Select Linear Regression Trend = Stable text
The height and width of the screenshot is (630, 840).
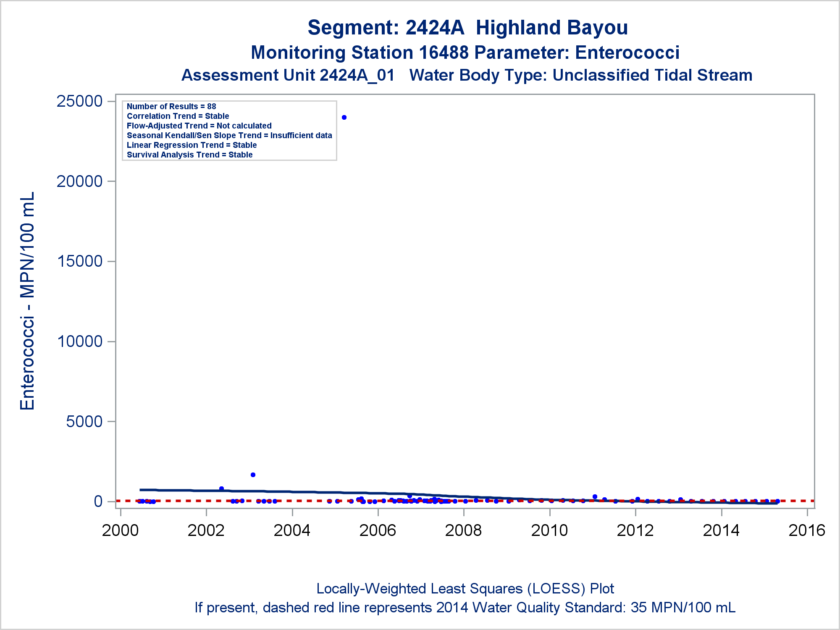point(192,145)
